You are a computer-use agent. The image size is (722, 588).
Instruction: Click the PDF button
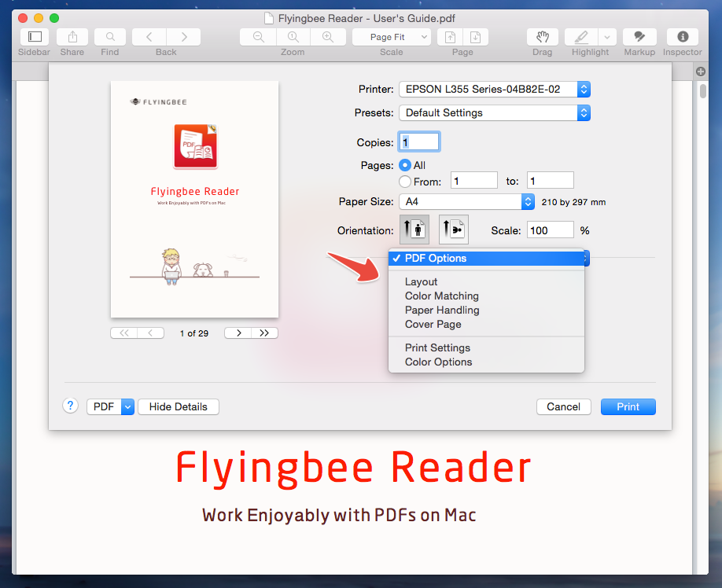coord(104,406)
